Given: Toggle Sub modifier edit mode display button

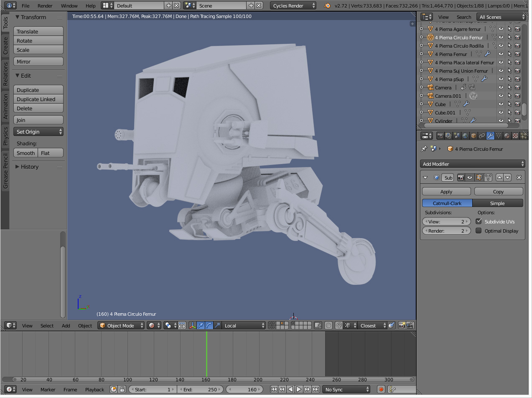Looking at the screenshot, I should coord(479,177).
